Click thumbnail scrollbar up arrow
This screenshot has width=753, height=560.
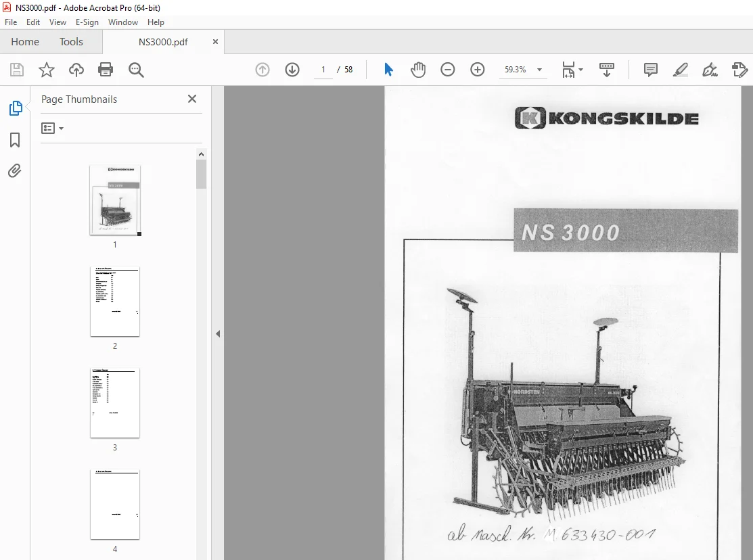coord(201,154)
